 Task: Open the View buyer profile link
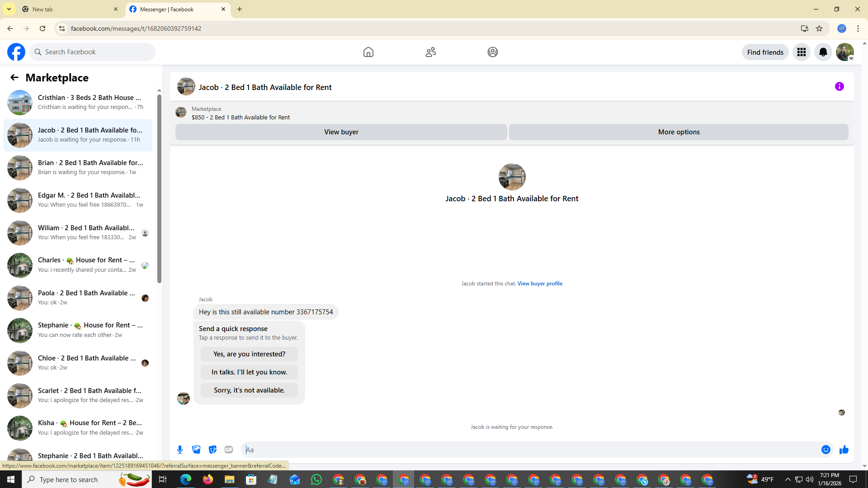click(x=540, y=284)
